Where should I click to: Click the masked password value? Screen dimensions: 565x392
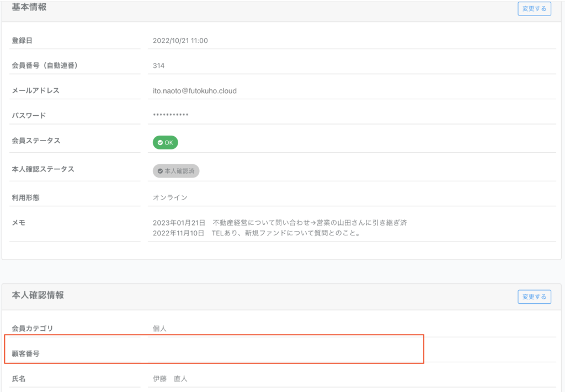click(x=170, y=116)
